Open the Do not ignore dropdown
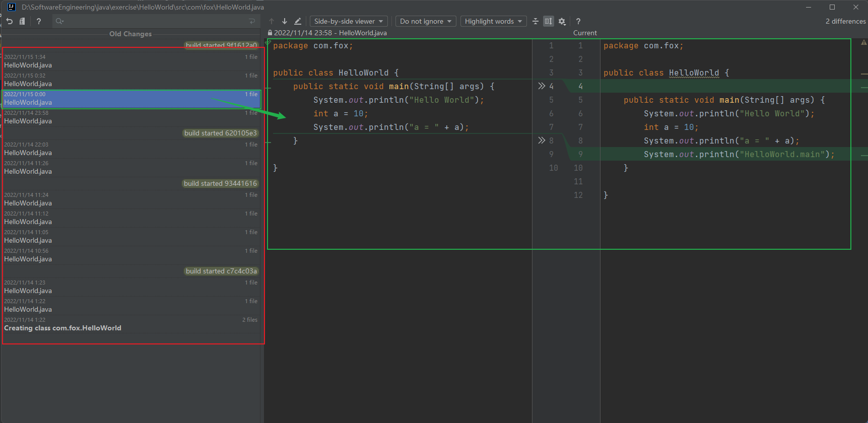 coord(426,21)
